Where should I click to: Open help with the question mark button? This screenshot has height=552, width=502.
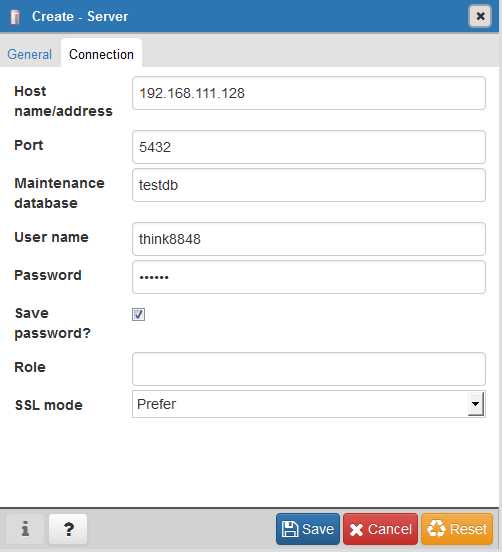(x=68, y=529)
